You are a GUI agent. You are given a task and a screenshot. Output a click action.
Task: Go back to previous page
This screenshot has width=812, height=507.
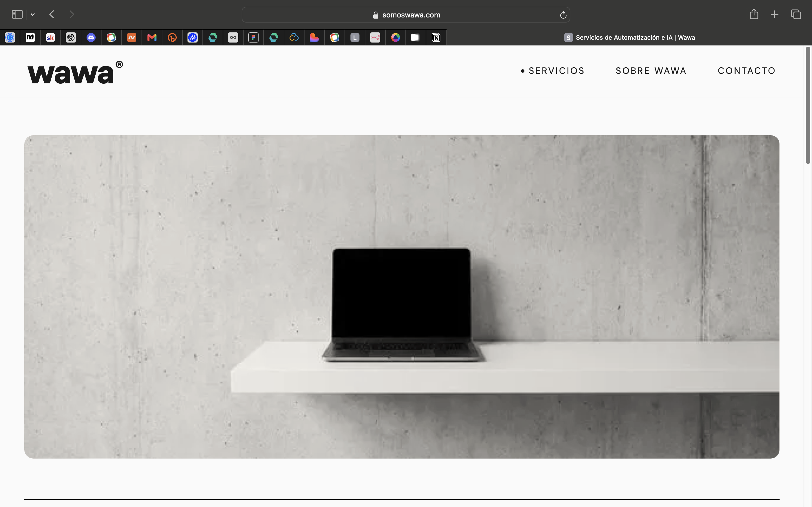click(x=52, y=14)
